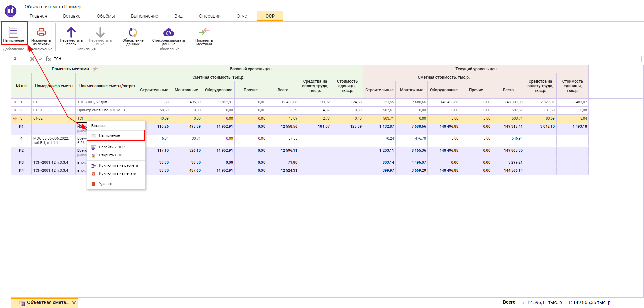Click the star marker on row 2
Image resolution: width=644 pixels, height=308 pixels.
(15, 110)
